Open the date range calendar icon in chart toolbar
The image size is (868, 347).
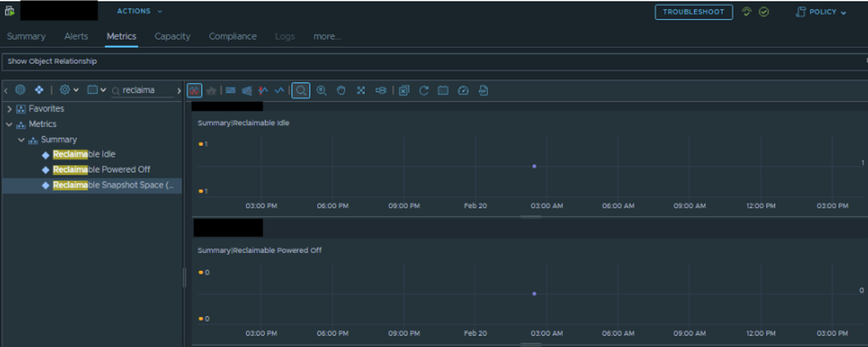(x=443, y=91)
